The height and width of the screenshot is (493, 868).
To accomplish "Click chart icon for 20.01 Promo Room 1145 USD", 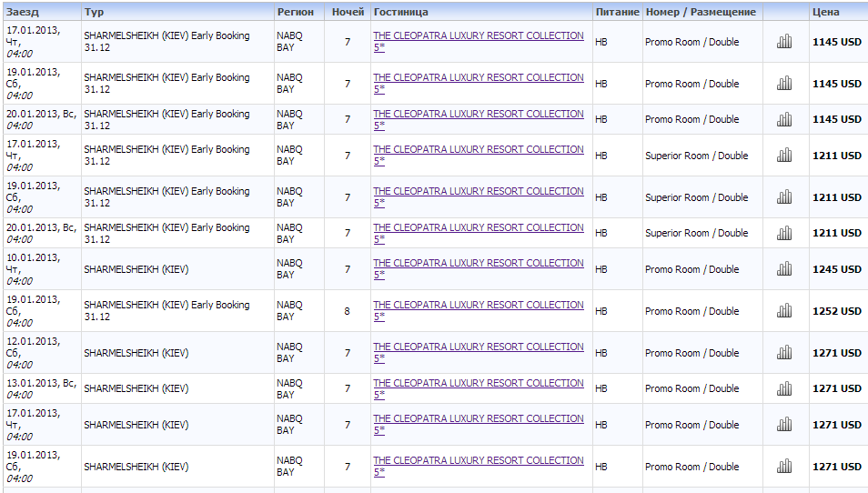I will [x=783, y=119].
